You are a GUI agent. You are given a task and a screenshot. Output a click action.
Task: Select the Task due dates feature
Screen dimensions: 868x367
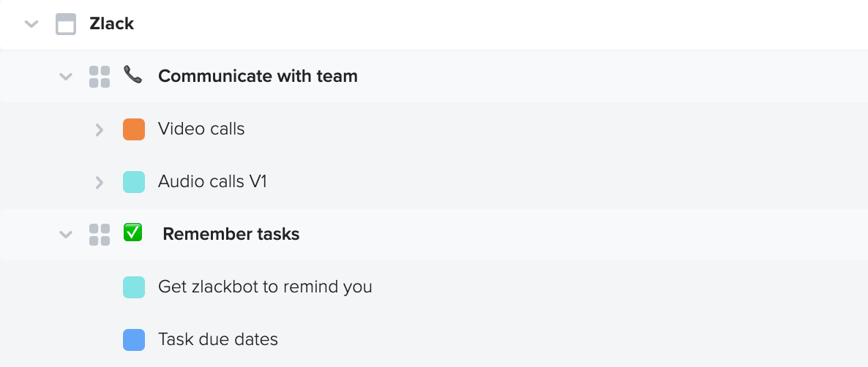(218, 339)
